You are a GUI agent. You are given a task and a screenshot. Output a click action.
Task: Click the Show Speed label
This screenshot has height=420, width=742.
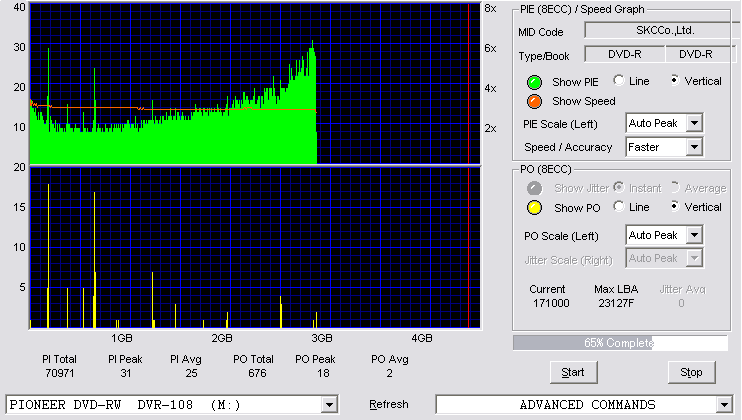click(x=584, y=101)
